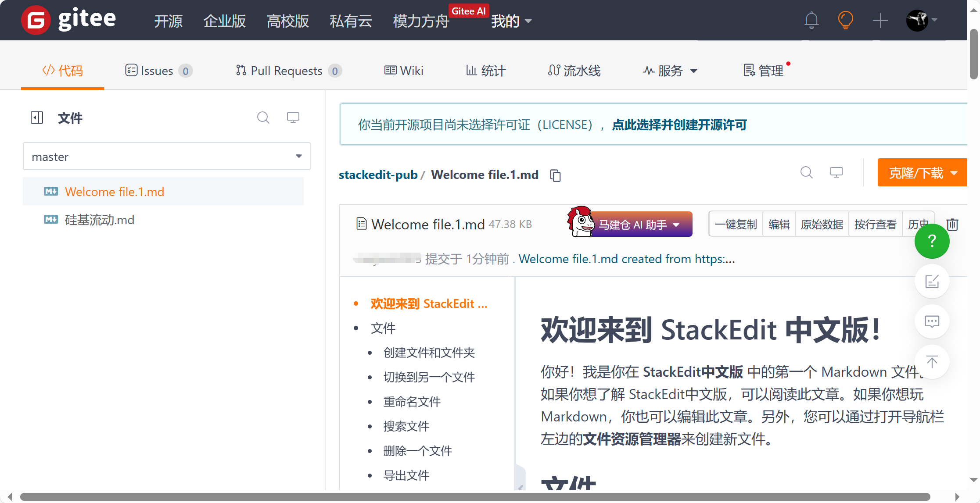Copy the file path of Welcome file.1.md
Screen dimensions: 980x503
[x=555, y=175]
